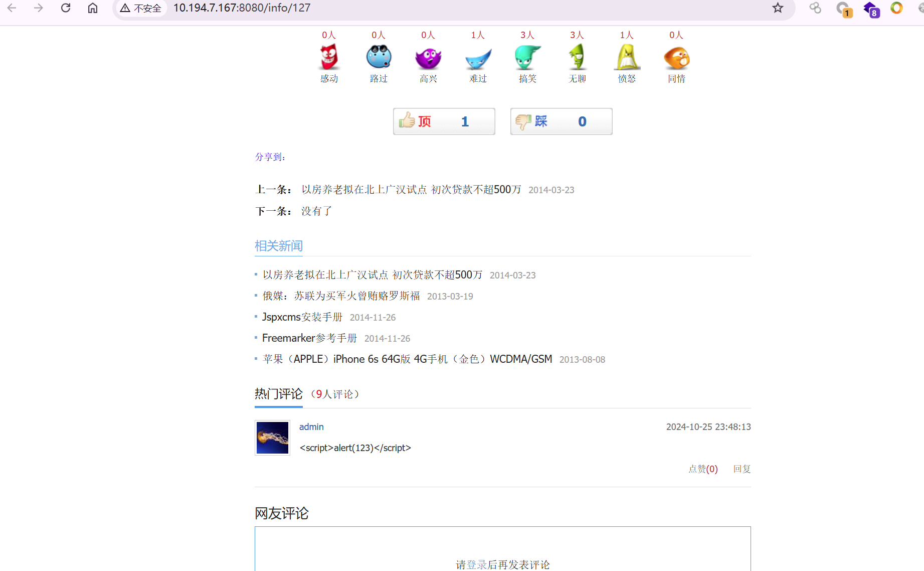Click the 登录 login link in comment box
Image resolution: width=924 pixels, height=571 pixels.
pos(477,565)
